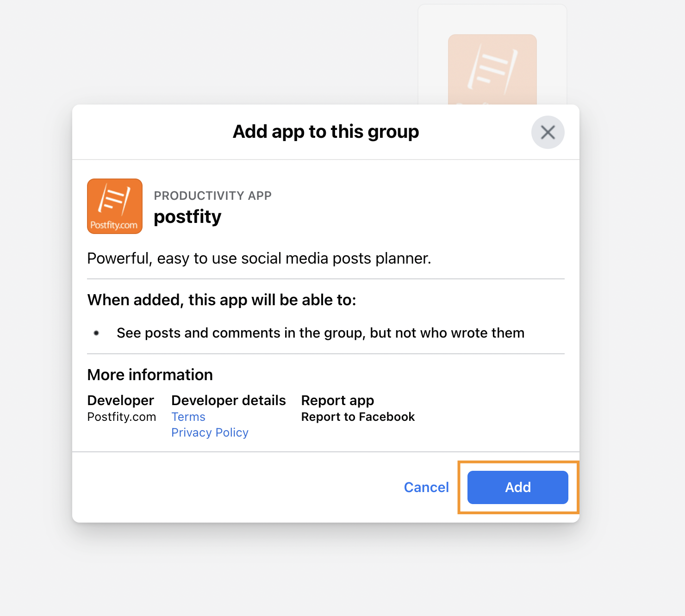
Task: Click the faded Postfity thumbnail behind dialog
Action: click(492, 69)
